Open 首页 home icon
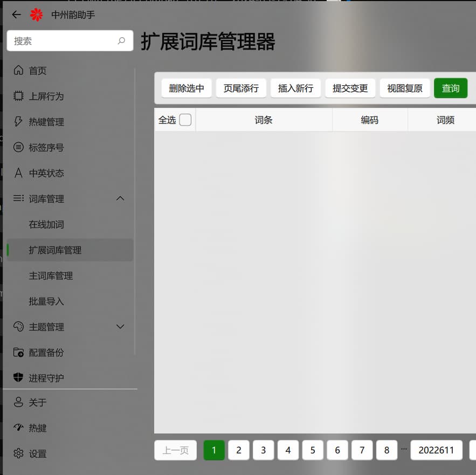The height and width of the screenshot is (475, 476). (18, 71)
